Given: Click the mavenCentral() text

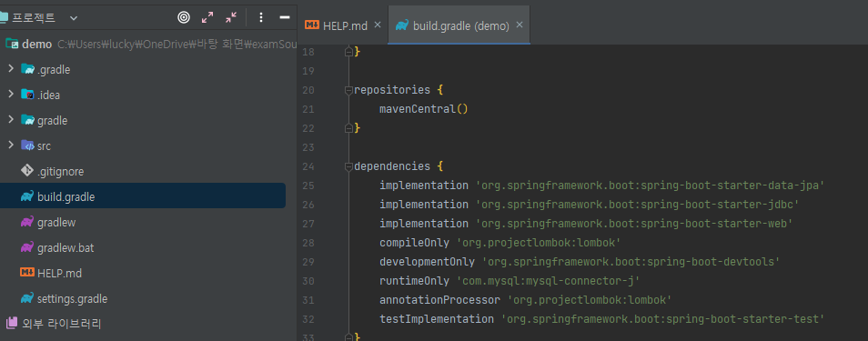Looking at the screenshot, I should [x=424, y=109].
